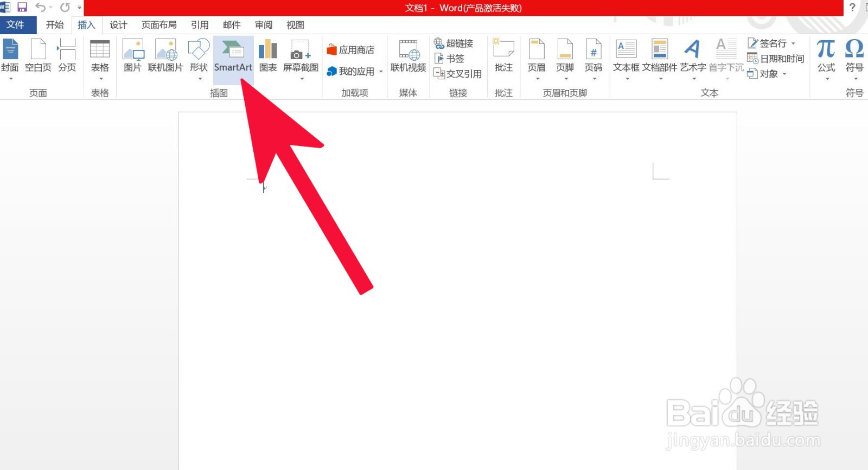
Task: Click the Cover Page (封面) icon
Action: [x=10, y=49]
